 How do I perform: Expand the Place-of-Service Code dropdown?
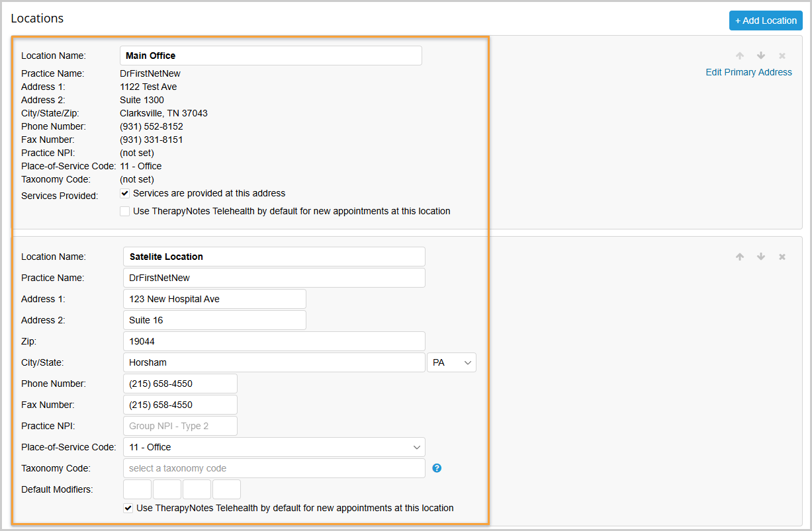click(274, 447)
